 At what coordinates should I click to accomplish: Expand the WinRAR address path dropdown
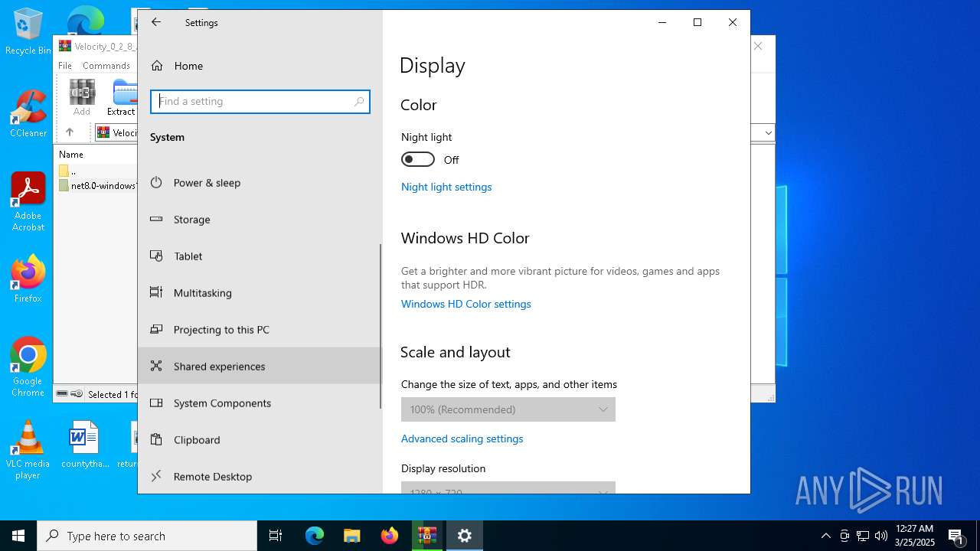pos(768,133)
